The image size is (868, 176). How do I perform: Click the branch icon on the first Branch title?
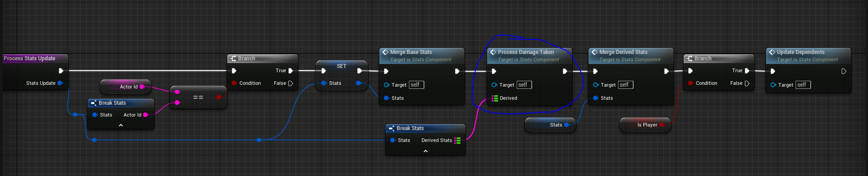233,59
